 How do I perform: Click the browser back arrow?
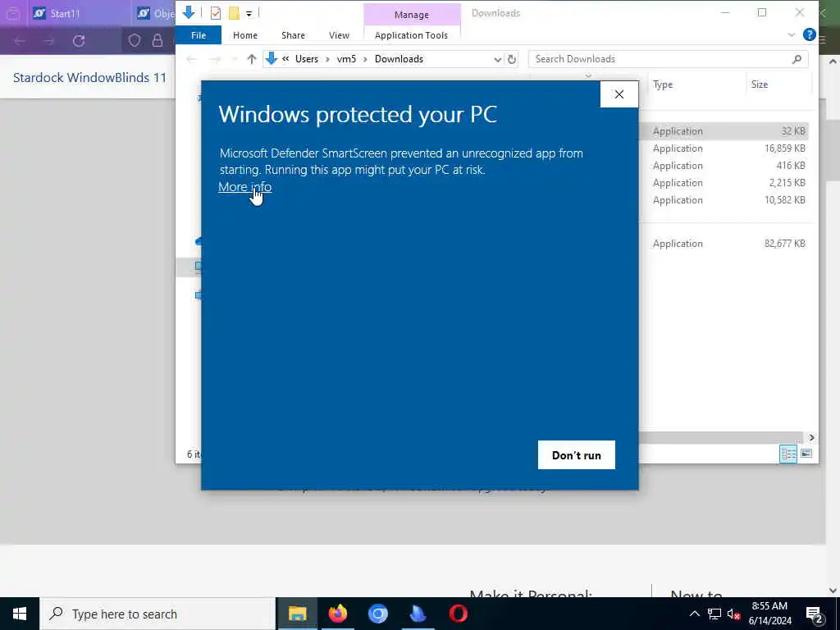[20, 41]
